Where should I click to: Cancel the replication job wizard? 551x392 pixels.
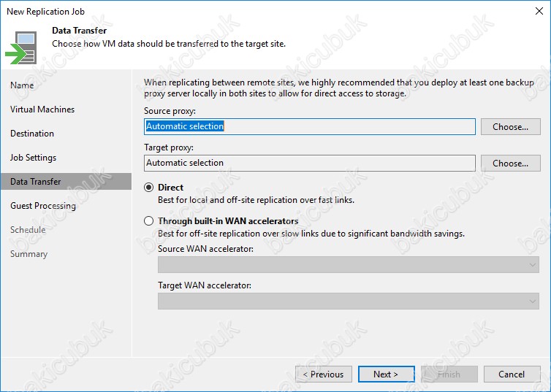coord(512,374)
